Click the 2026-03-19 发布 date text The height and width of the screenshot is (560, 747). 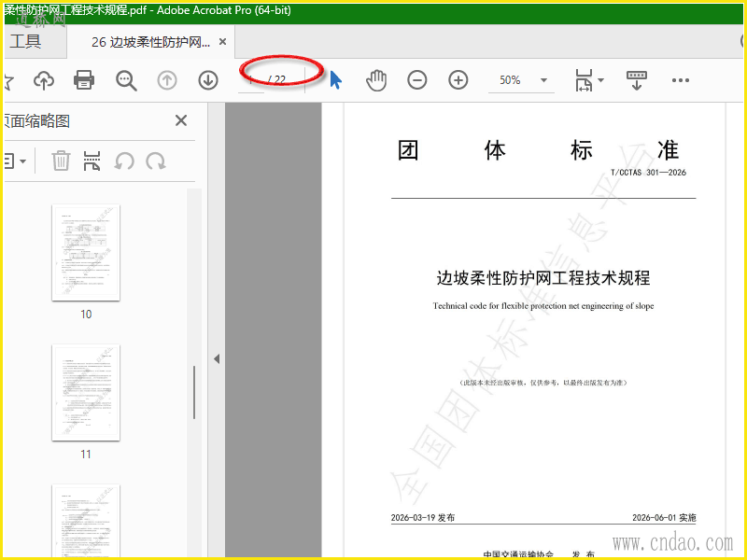pos(423,518)
